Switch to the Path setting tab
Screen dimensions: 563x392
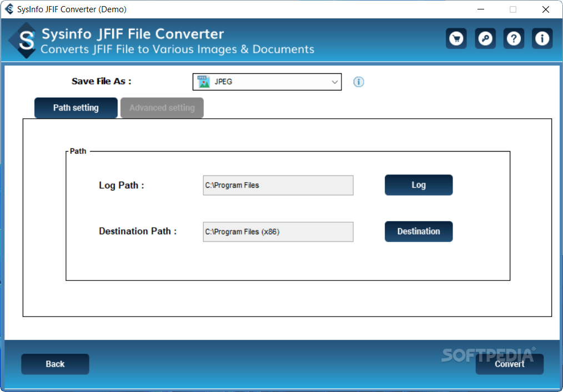[76, 108]
